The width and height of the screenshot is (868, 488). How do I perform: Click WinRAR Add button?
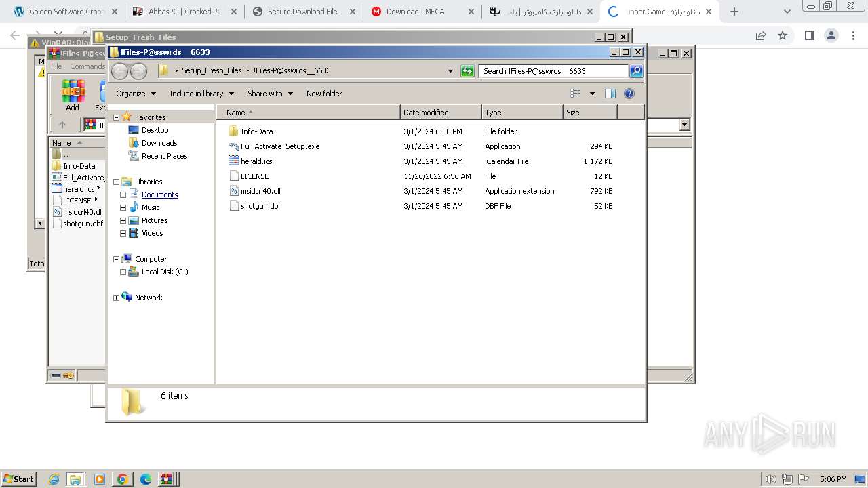[x=73, y=96]
